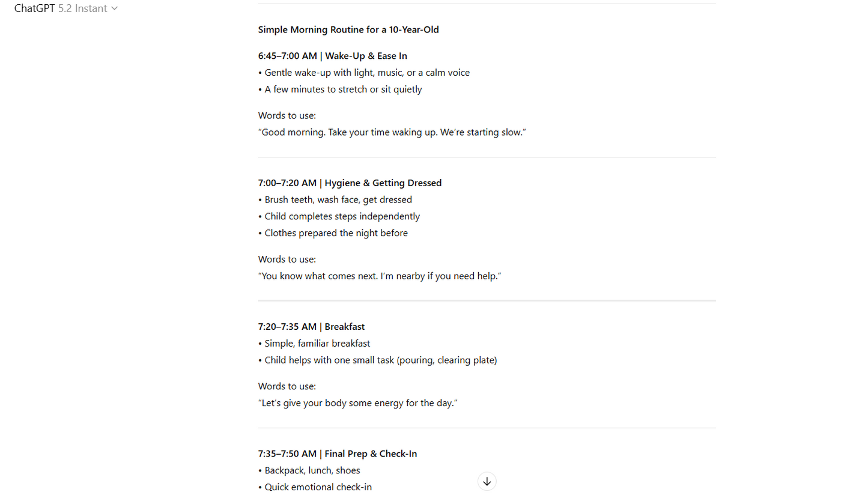
Task: Click the scroll-to-bottom arrow button
Action: [x=487, y=482]
